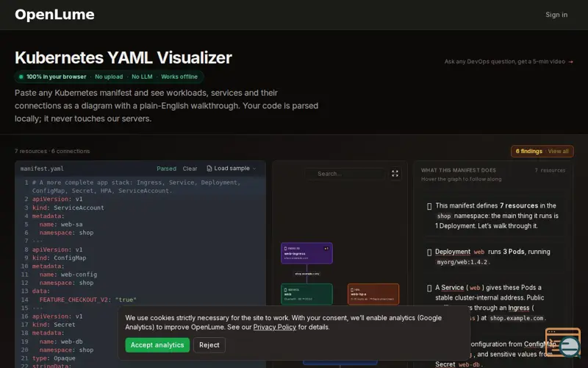Screen dimensions: 588x368
Task: Click the Parsed status label
Action: [x=167, y=169]
